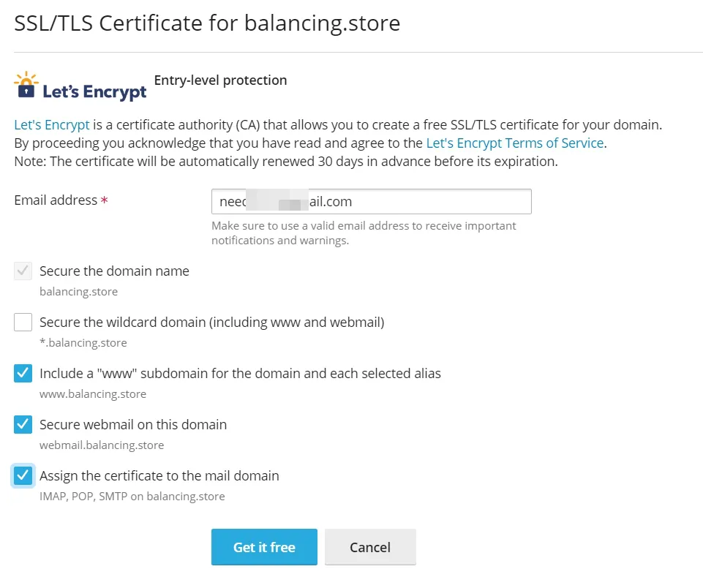Open the Let's Encrypt link in description

tap(52, 124)
